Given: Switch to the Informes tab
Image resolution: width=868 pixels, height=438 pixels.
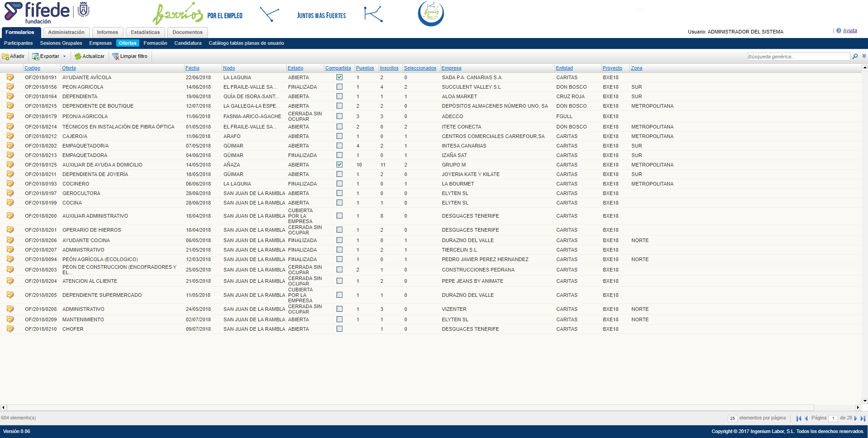Looking at the screenshot, I should (x=107, y=33).
